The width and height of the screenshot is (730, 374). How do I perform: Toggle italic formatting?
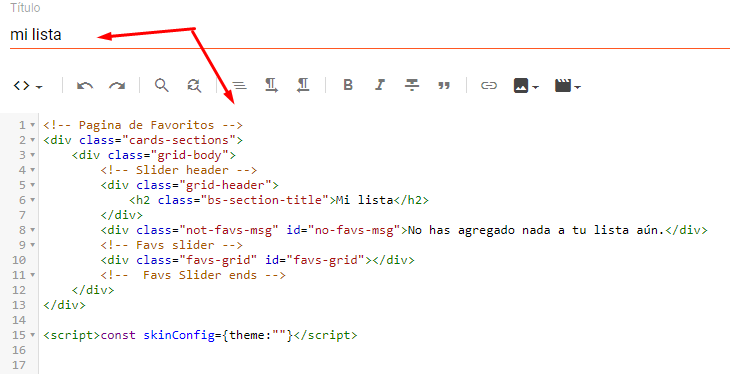pos(380,85)
